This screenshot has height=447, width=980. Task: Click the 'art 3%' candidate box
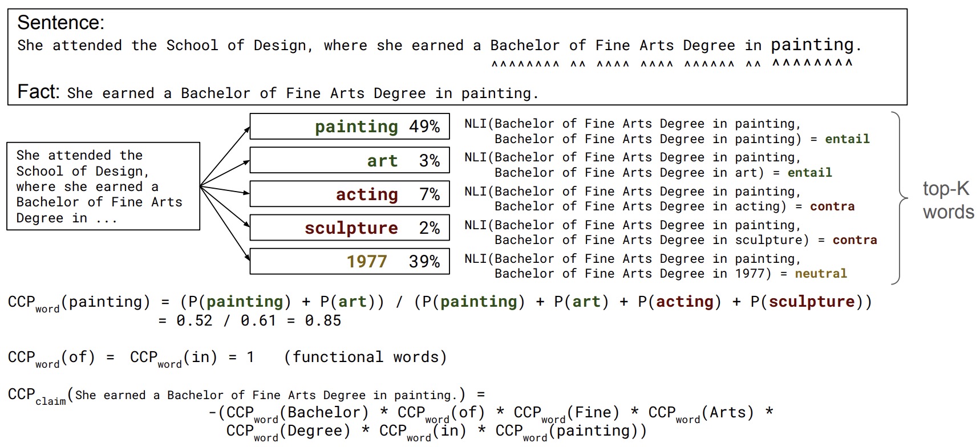[349, 160]
